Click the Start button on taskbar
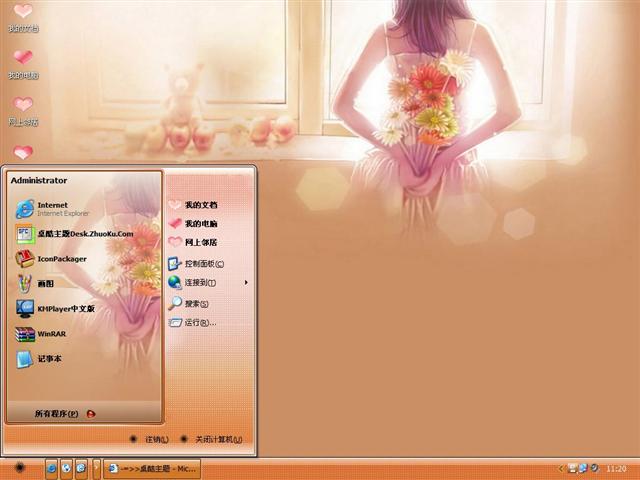This screenshot has height=480, width=640. coord(20,468)
